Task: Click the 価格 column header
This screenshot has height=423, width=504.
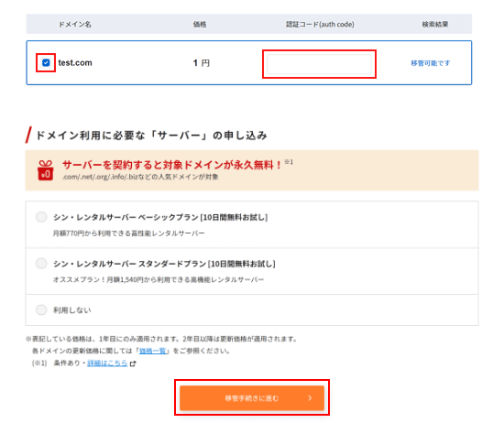Action: (200, 25)
